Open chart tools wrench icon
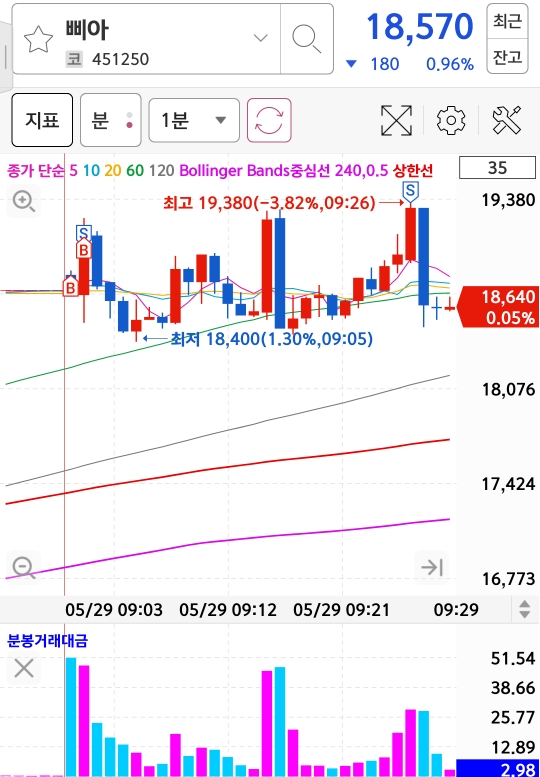Screen dimensions: 540x777 (507, 120)
